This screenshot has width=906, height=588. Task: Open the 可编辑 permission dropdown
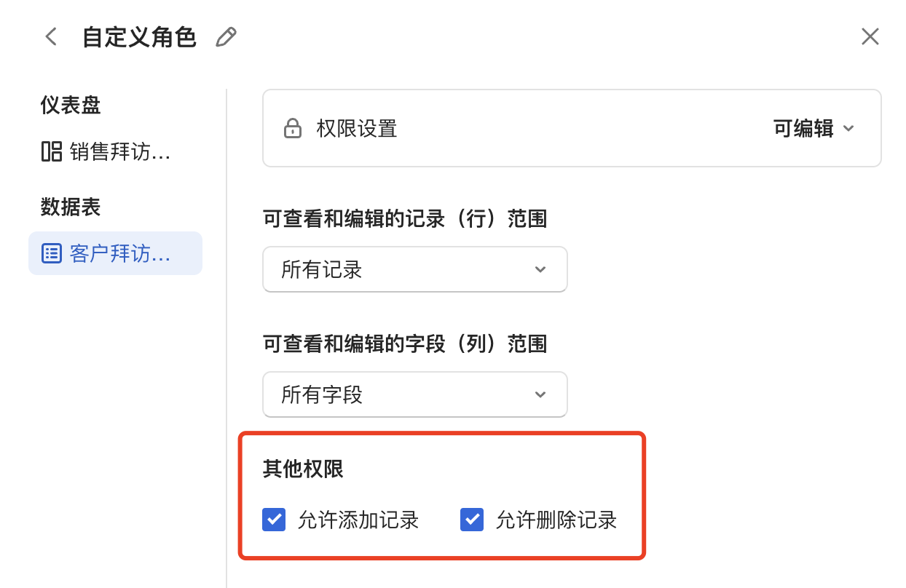click(813, 130)
